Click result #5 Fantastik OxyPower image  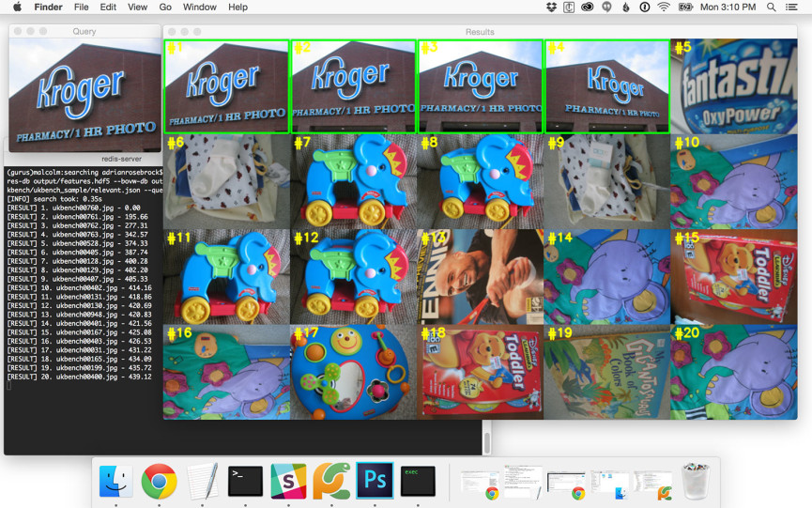(x=733, y=86)
